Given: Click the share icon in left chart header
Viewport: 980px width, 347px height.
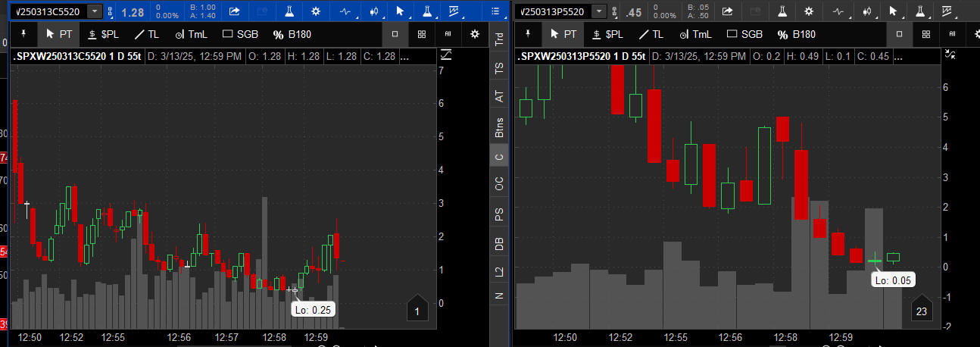Looking at the screenshot, I should point(234,11).
